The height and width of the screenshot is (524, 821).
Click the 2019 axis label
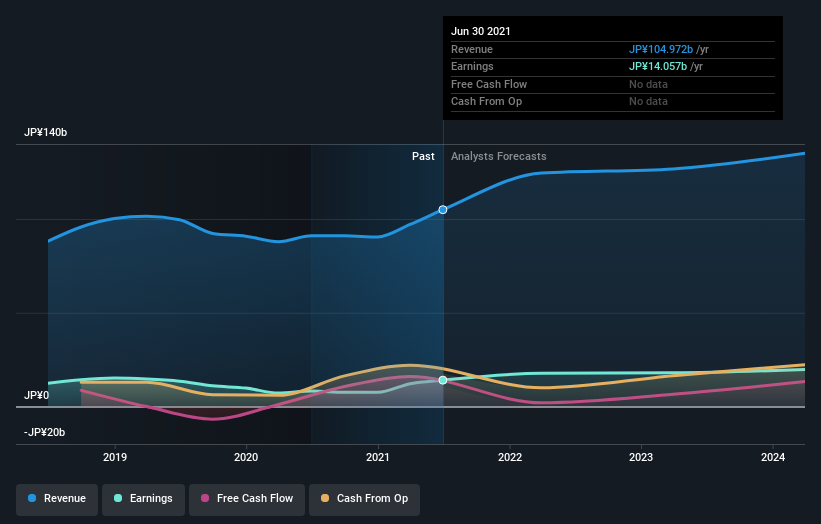[x=115, y=457]
